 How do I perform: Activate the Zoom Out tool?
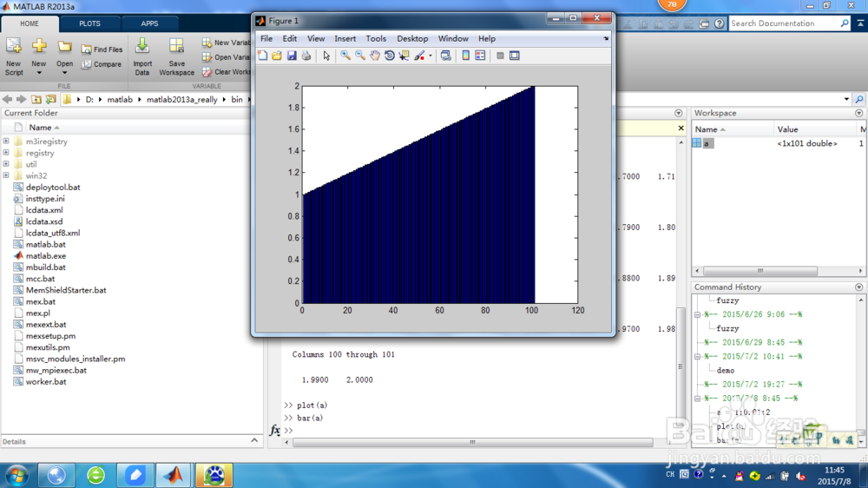pyautogui.click(x=360, y=56)
